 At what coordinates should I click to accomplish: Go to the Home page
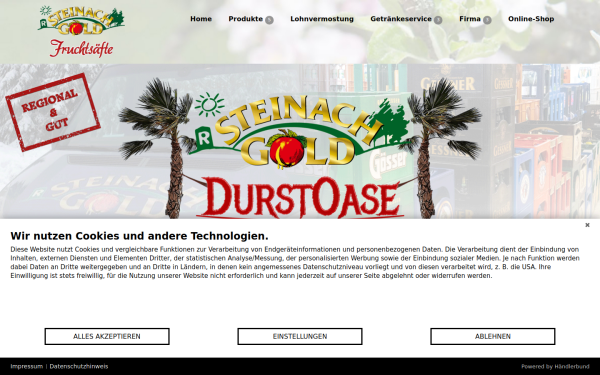tap(201, 19)
